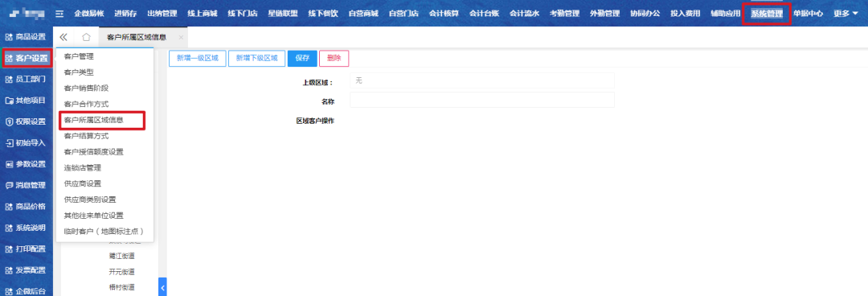The height and width of the screenshot is (296, 868).
Task: Select 进销存 in the top menu
Action: tap(125, 14)
